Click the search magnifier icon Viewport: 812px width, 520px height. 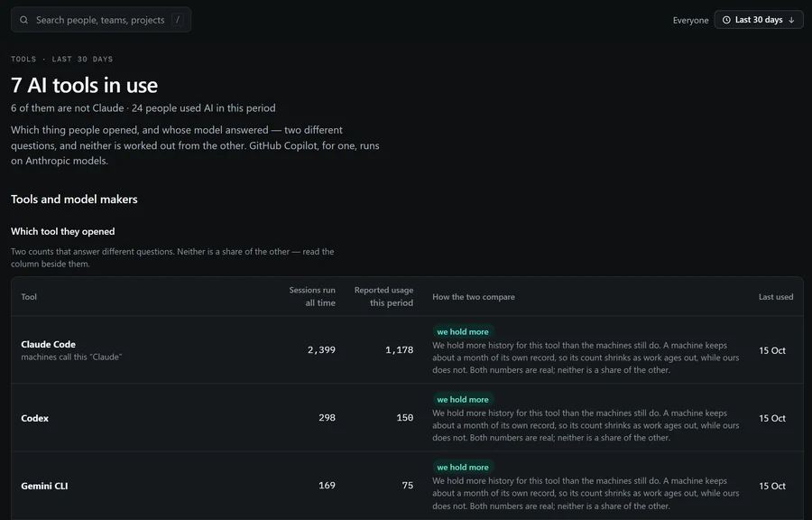coord(23,20)
